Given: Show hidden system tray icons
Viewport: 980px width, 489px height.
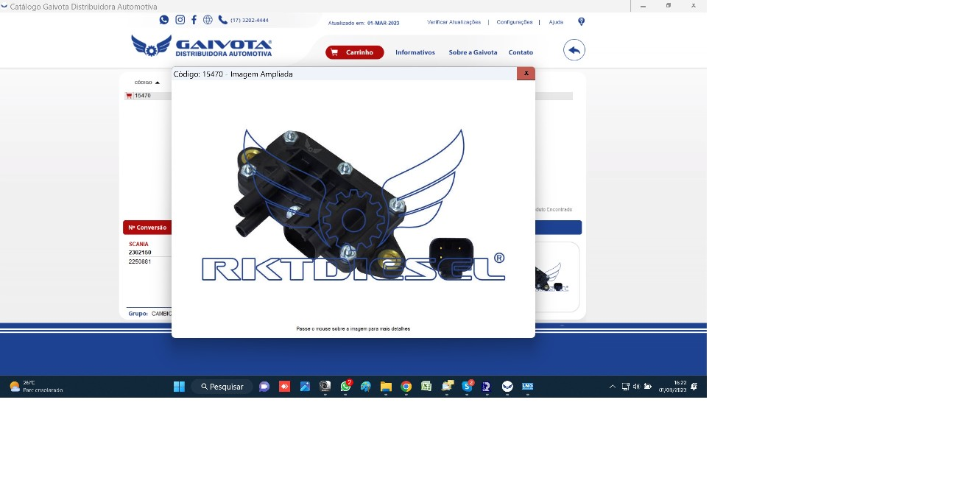Looking at the screenshot, I should pos(612,387).
